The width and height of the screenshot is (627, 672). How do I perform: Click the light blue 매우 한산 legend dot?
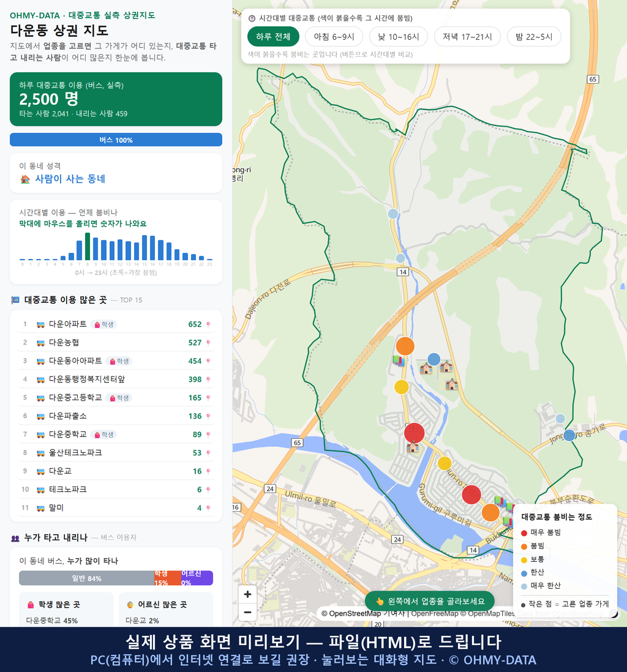524,586
